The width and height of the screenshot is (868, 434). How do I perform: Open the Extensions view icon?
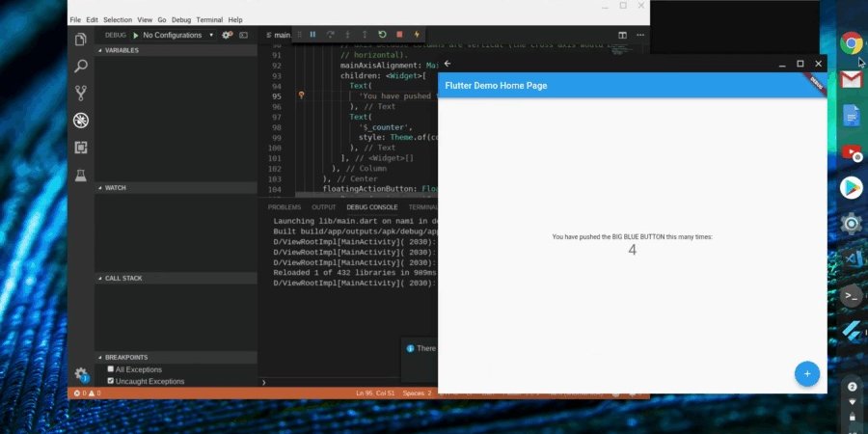point(81,148)
